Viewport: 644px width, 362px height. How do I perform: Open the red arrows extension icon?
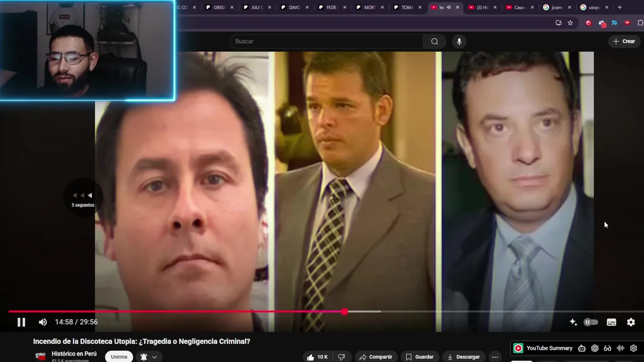(x=627, y=23)
